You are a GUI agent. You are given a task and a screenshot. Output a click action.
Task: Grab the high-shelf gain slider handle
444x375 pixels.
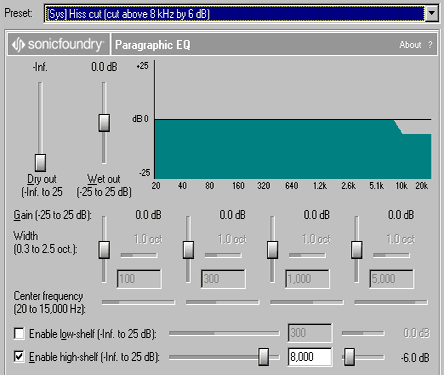coord(349,357)
